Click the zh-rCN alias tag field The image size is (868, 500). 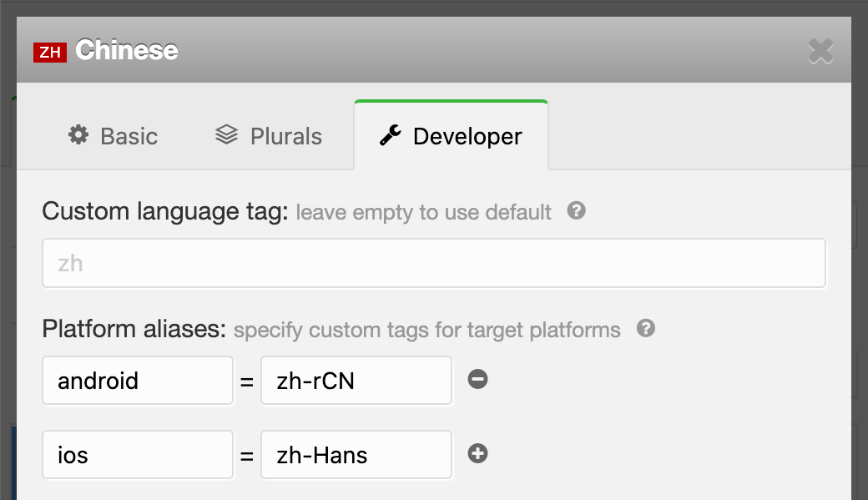[356, 381]
